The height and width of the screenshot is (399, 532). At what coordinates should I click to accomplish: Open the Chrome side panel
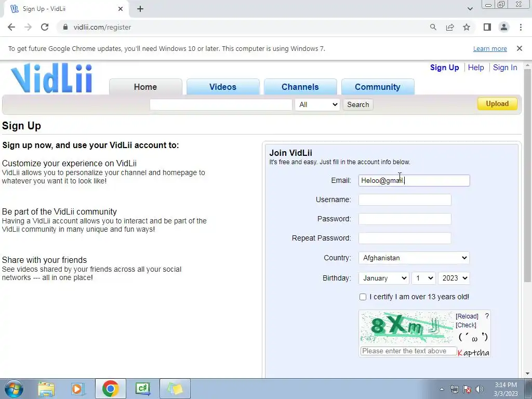pos(487,27)
